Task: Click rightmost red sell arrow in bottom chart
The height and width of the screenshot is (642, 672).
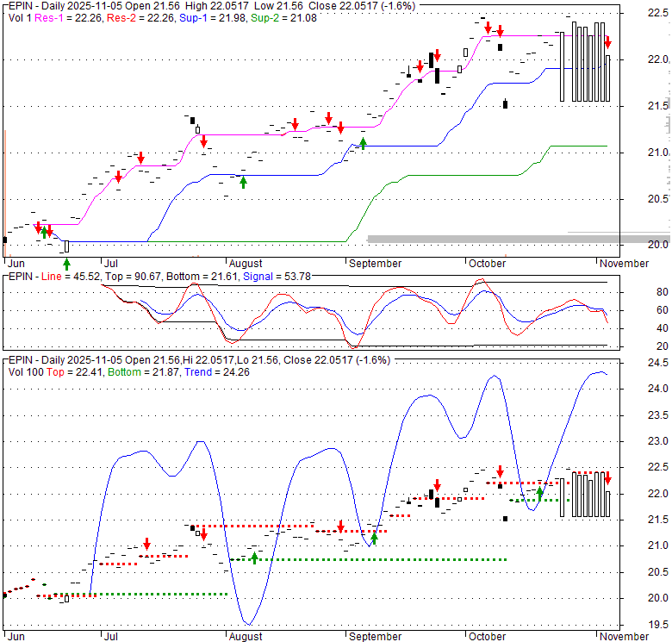Action: click(607, 478)
